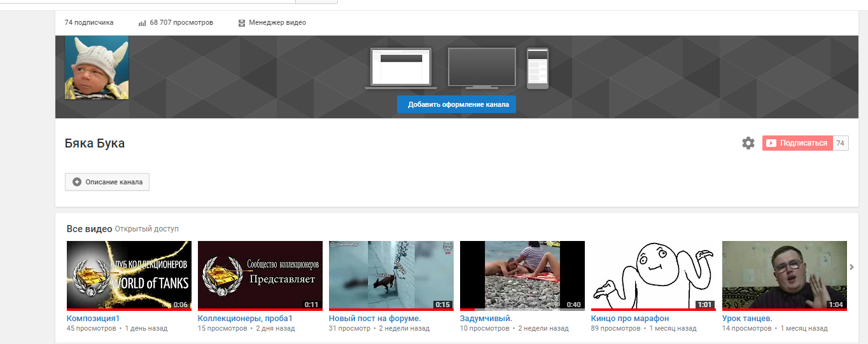Play the Урок танцев video thumbnail
The height and width of the screenshot is (344, 868).
tap(785, 276)
